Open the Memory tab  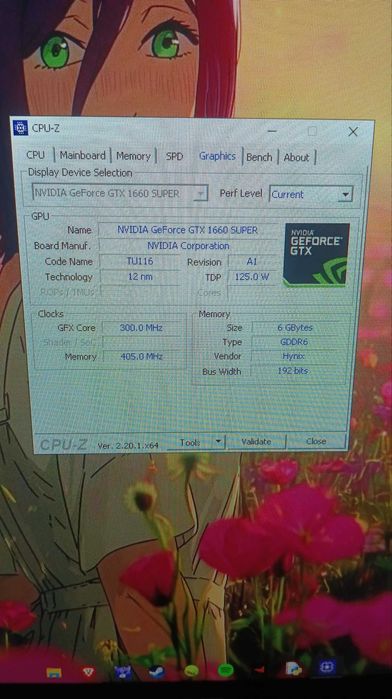pos(133,156)
